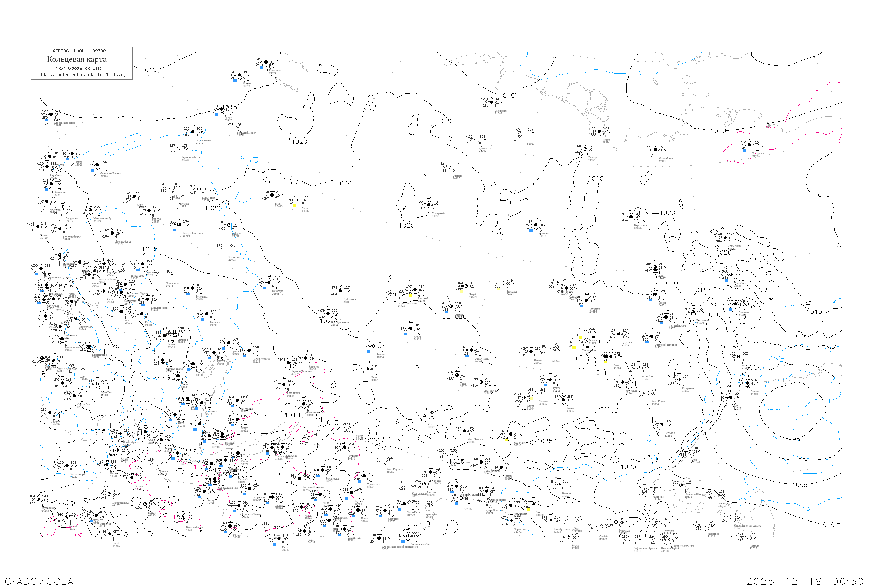Click the yellow square near Амга station

(x=605, y=362)
